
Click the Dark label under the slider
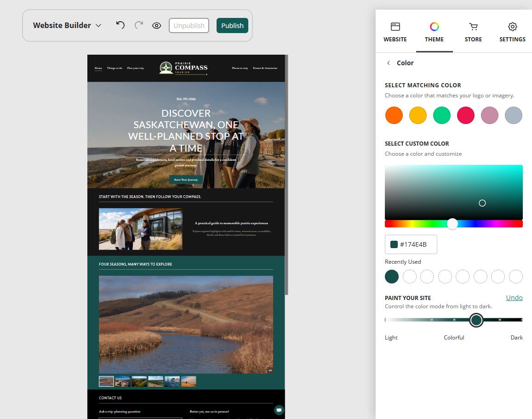(516, 338)
